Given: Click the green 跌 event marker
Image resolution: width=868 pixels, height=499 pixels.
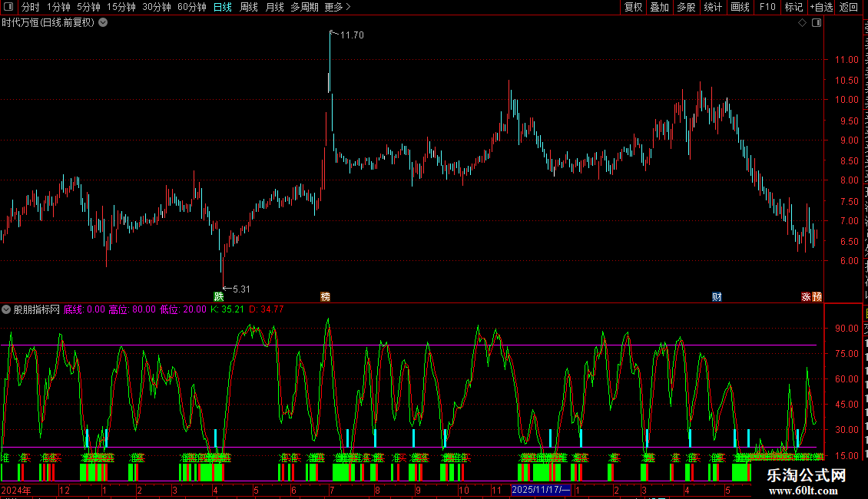Looking at the screenshot, I should tap(219, 296).
